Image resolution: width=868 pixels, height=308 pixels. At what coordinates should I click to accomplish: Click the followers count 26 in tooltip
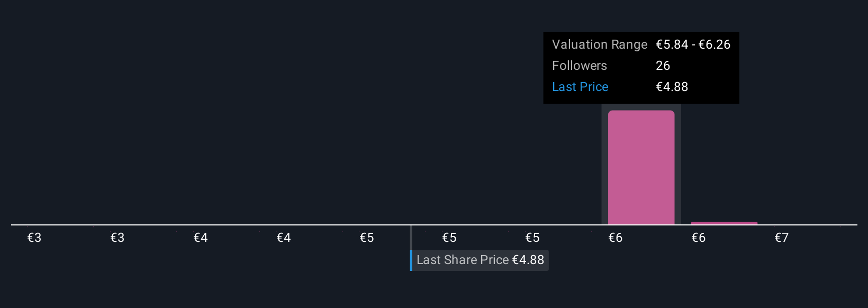[663, 66]
